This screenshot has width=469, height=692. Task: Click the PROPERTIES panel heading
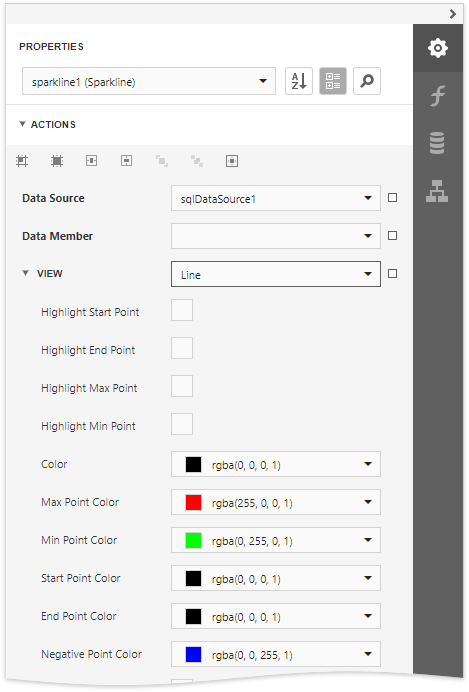(x=51, y=47)
